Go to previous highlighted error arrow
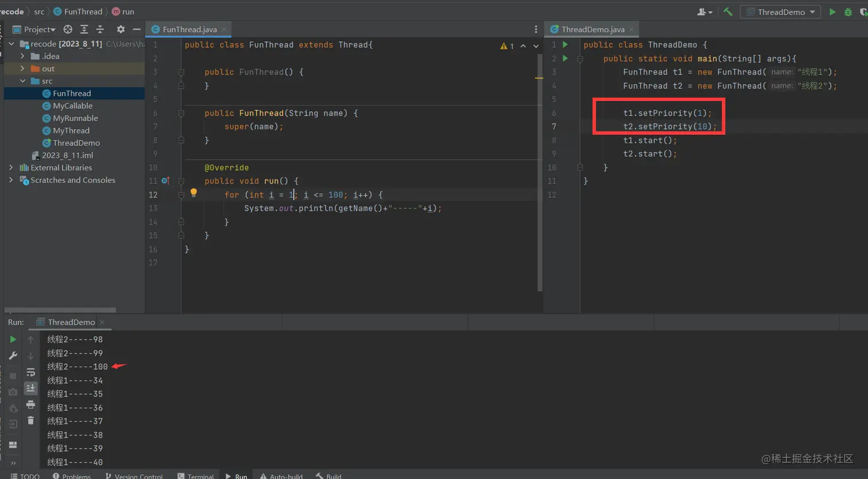This screenshot has height=479, width=868. point(523,46)
